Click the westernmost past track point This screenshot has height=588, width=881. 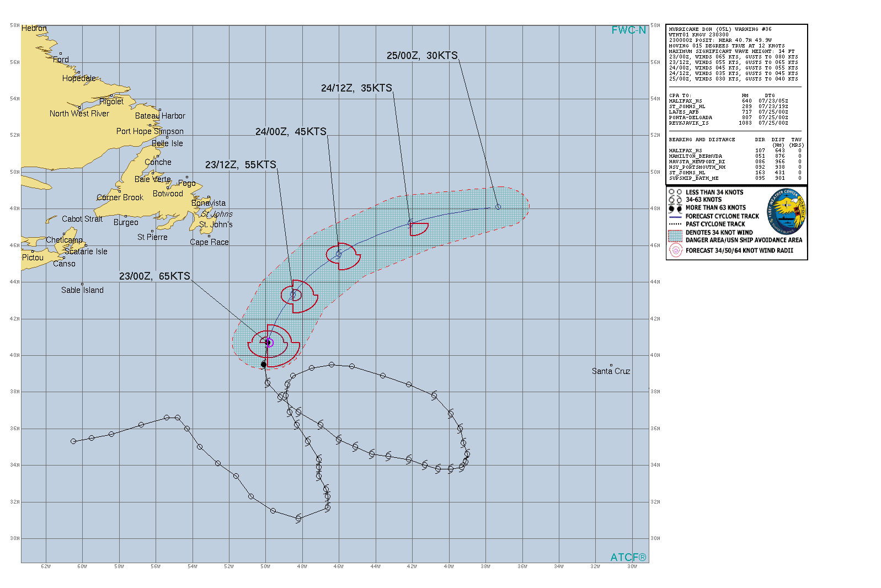pyautogui.click(x=73, y=441)
